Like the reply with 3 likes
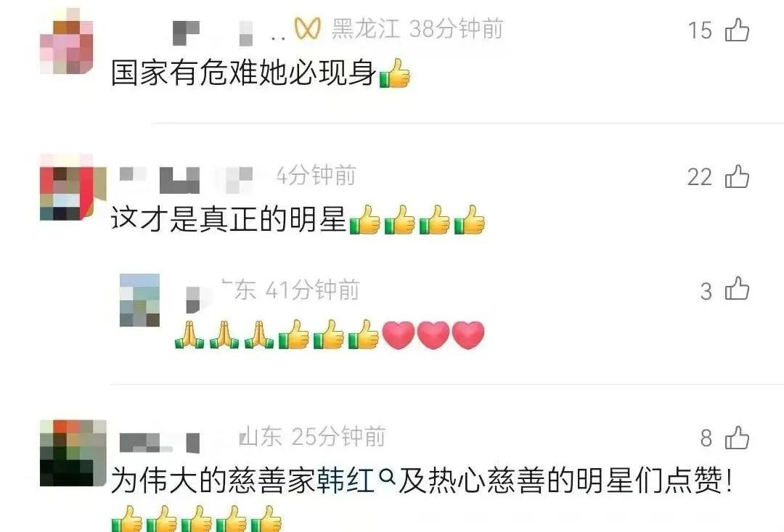Image resolution: width=784 pixels, height=532 pixels. click(737, 290)
